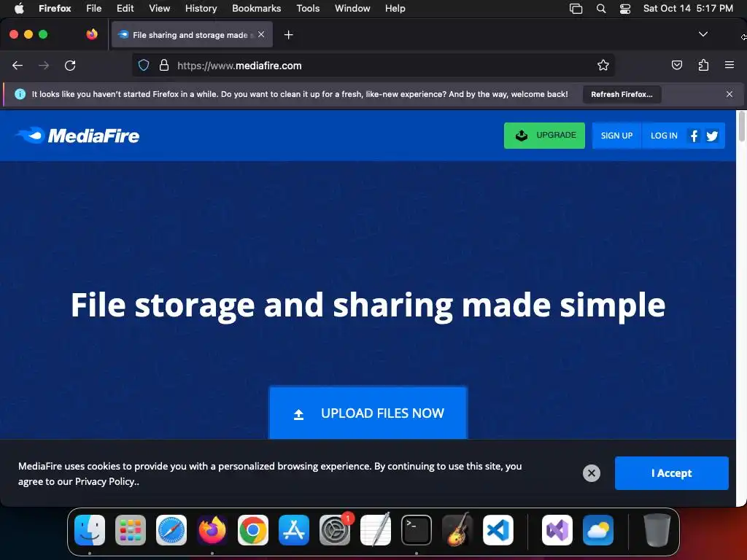Image resolution: width=747 pixels, height=560 pixels.
Task: Open the tracking protection shield icon
Action: (144, 65)
